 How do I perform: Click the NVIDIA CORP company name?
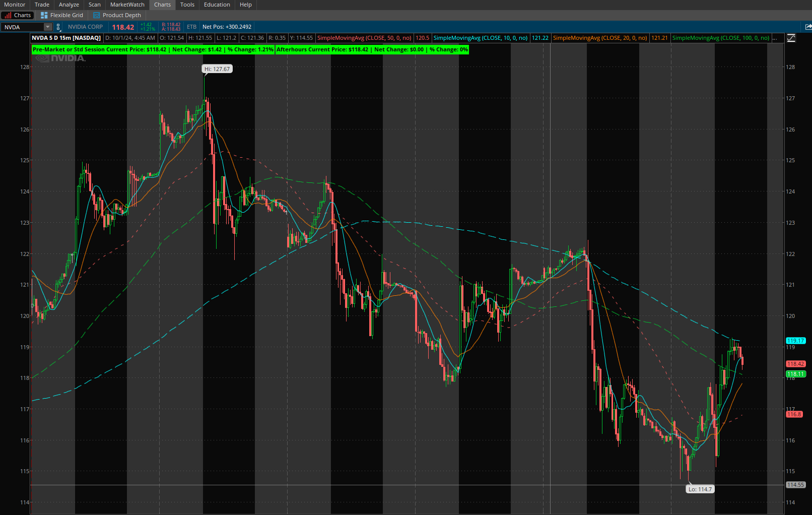pos(85,27)
